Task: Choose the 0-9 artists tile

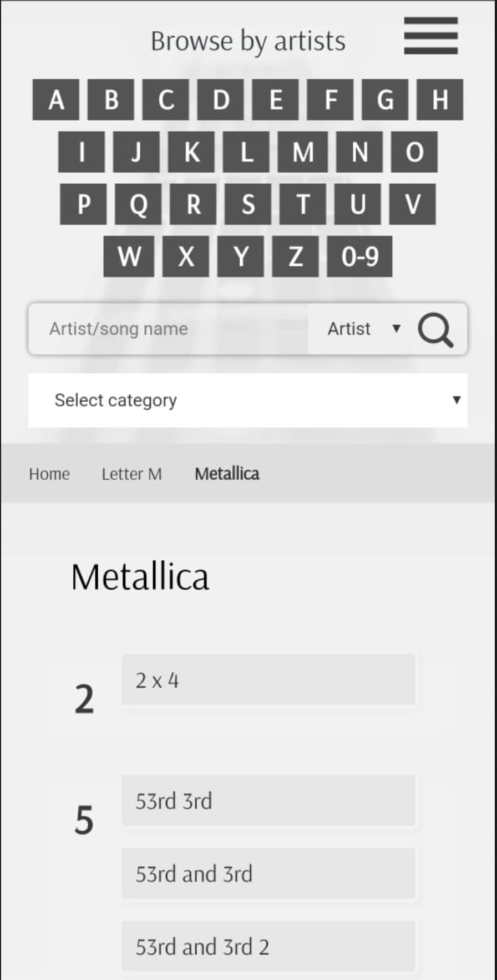Action: (x=359, y=257)
